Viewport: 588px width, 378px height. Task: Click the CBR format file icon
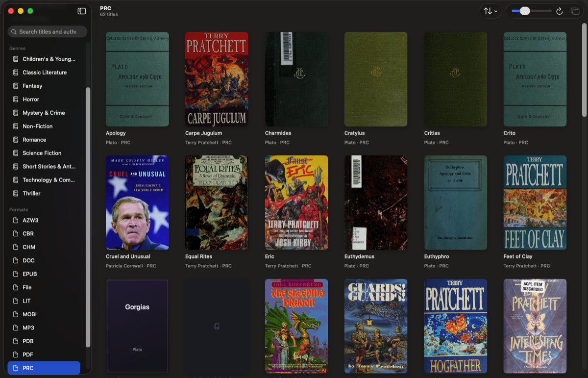click(15, 233)
